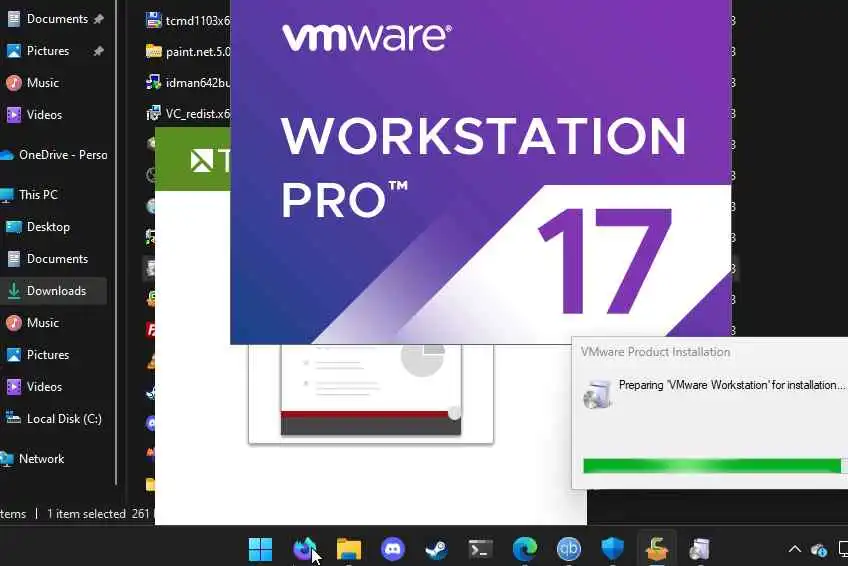Open Steam from the taskbar

click(436, 549)
